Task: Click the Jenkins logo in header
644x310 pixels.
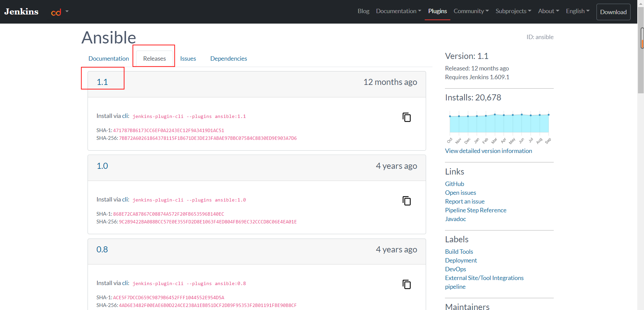Action: coord(21,11)
